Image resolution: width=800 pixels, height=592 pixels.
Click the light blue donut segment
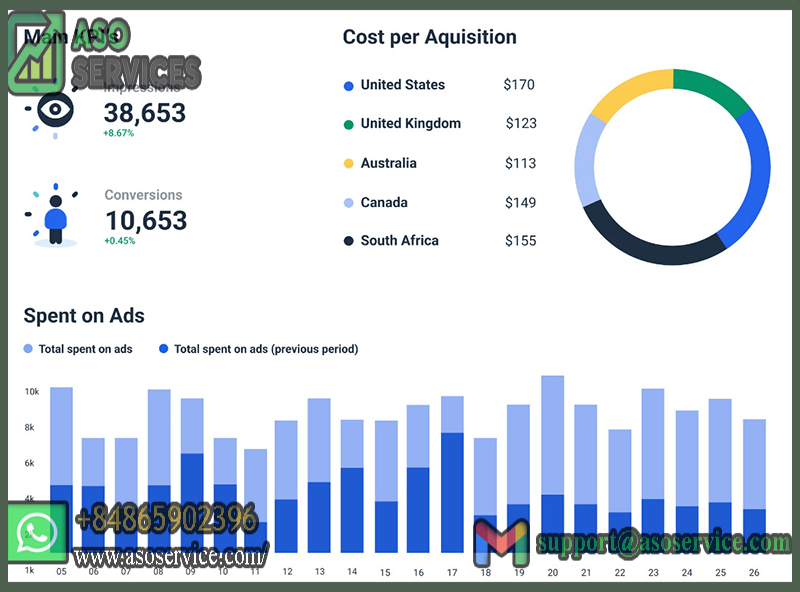pyautogui.click(x=586, y=161)
